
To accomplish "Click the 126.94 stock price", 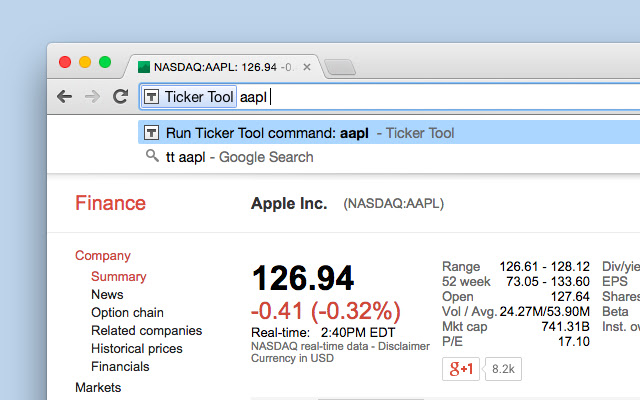I will tap(303, 278).
